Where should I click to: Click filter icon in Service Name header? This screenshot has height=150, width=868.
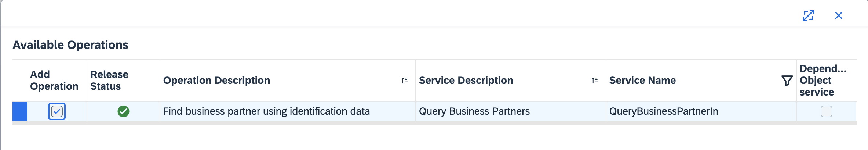click(787, 81)
